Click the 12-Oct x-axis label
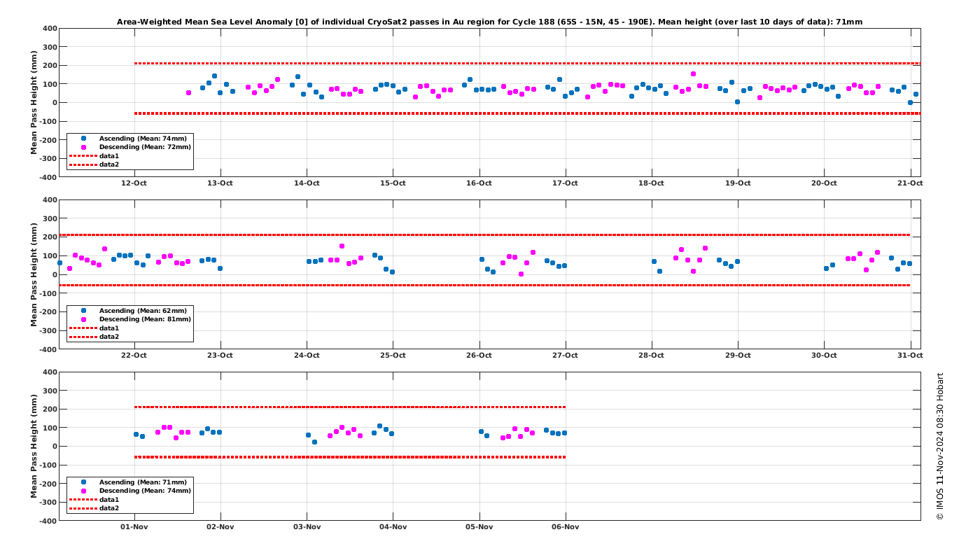Viewport: 980px width, 560px height. pyautogui.click(x=134, y=183)
